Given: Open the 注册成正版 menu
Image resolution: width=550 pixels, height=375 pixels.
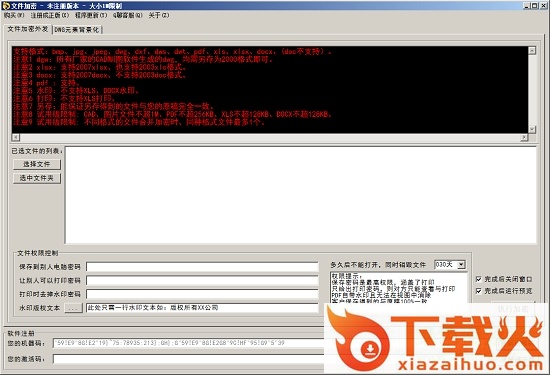Looking at the screenshot, I should pyautogui.click(x=50, y=15).
